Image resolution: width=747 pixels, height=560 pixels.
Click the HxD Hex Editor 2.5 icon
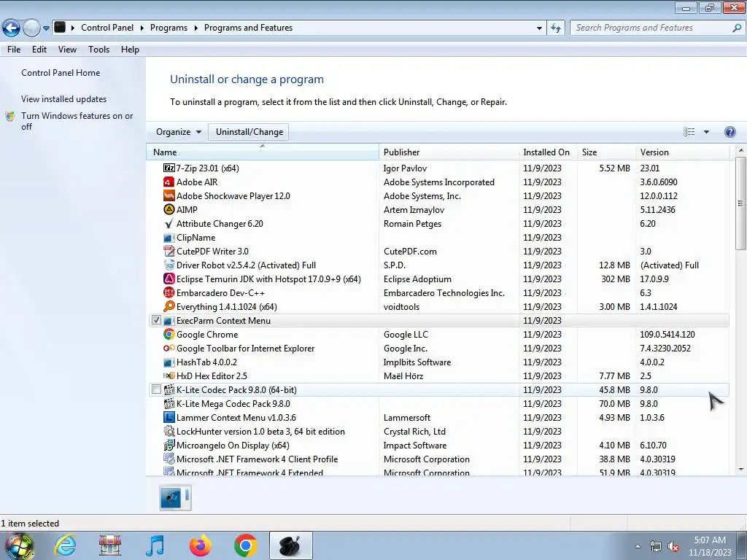pos(169,376)
